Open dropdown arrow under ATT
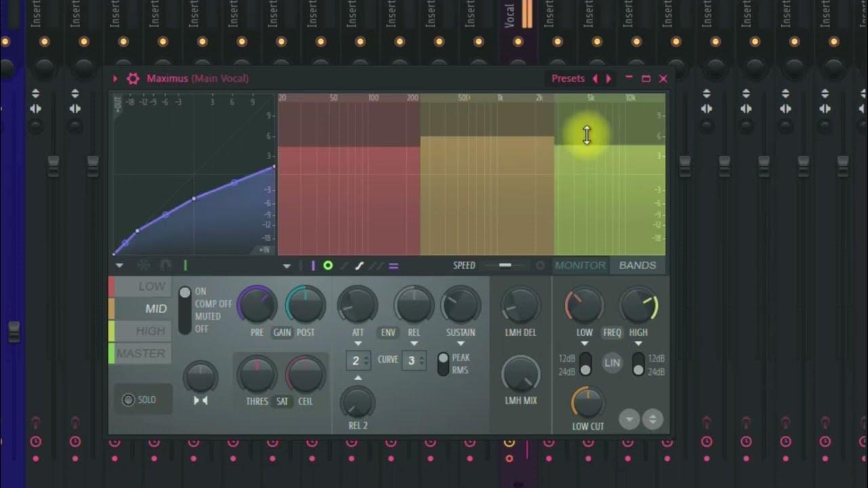The image size is (868, 488). point(358,344)
